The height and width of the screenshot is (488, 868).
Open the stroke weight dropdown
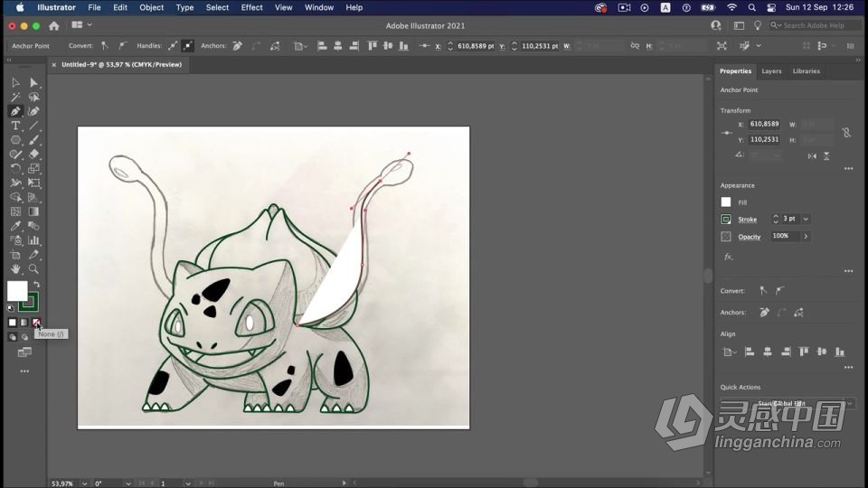[806, 219]
